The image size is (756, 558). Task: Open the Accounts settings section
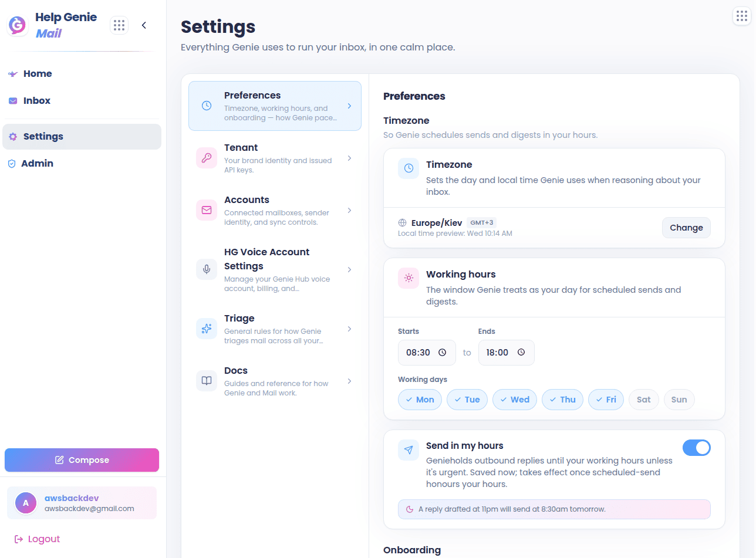(275, 211)
